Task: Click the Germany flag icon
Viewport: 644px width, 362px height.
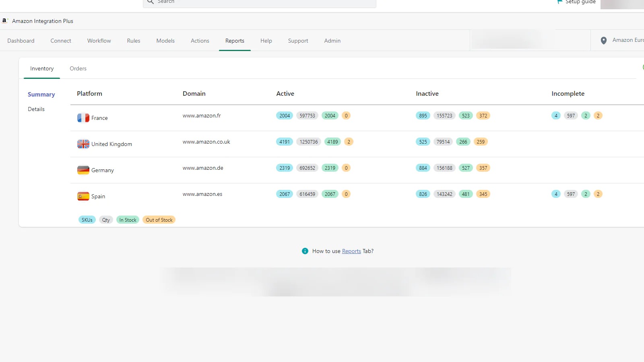Action: pos(83,170)
